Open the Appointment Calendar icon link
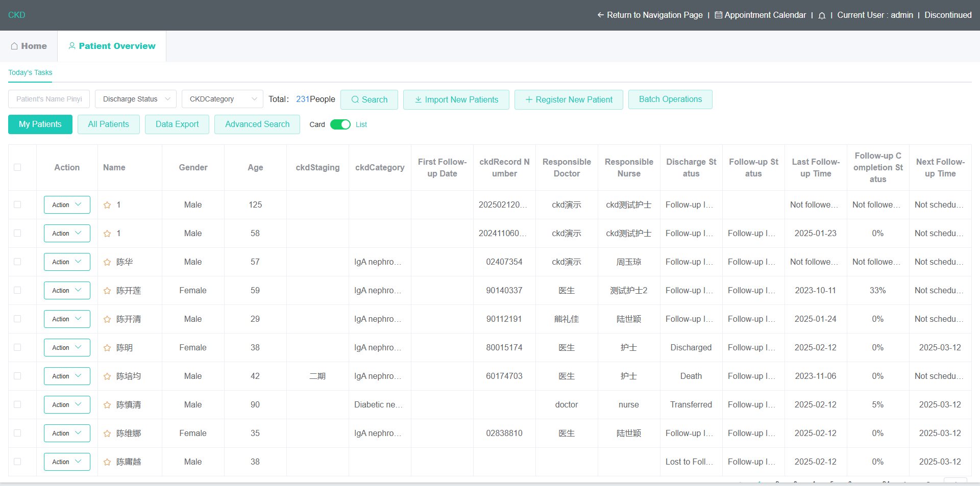 [718, 15]
